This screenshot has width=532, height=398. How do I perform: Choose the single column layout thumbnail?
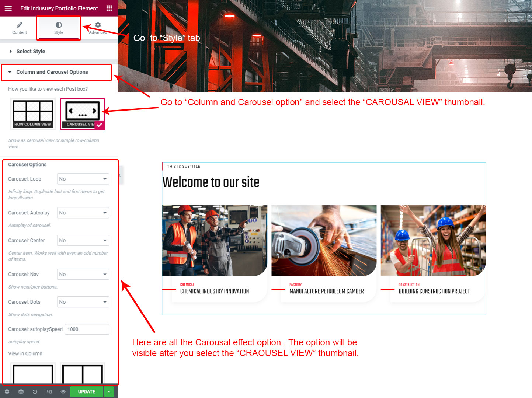tap(33, 374)
